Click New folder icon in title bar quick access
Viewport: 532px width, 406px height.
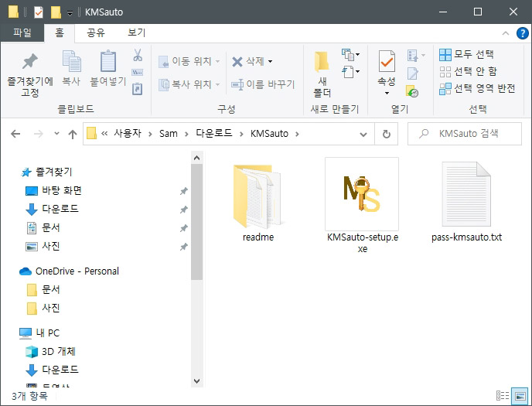pos(56,12)
